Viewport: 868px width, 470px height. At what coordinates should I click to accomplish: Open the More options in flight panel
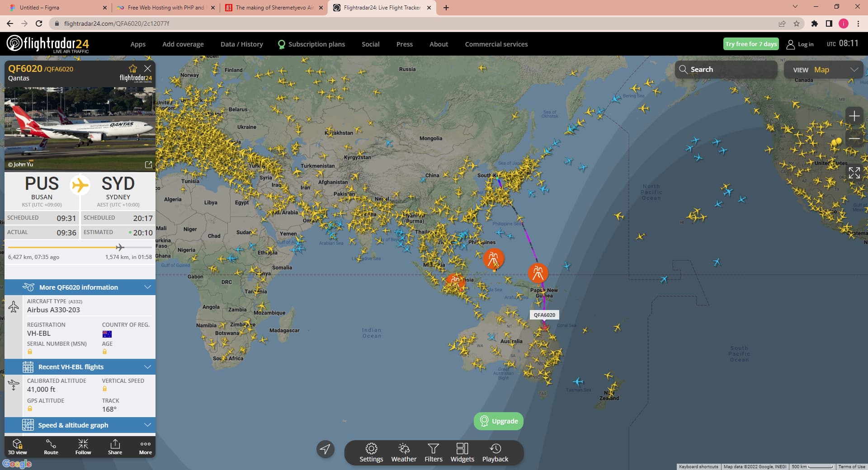pyautogui.click(x=145, y=446)
